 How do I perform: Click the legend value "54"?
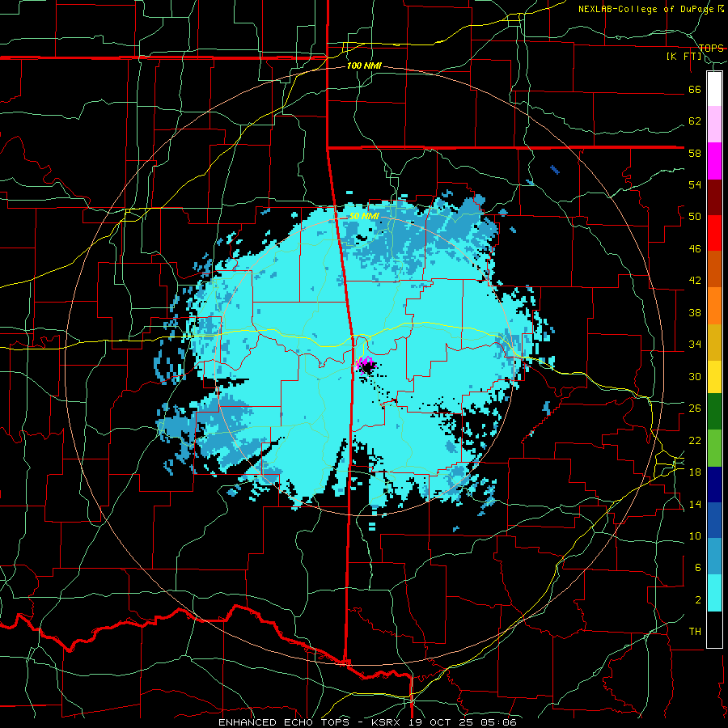pyautogui.click(x=695, y=184)
